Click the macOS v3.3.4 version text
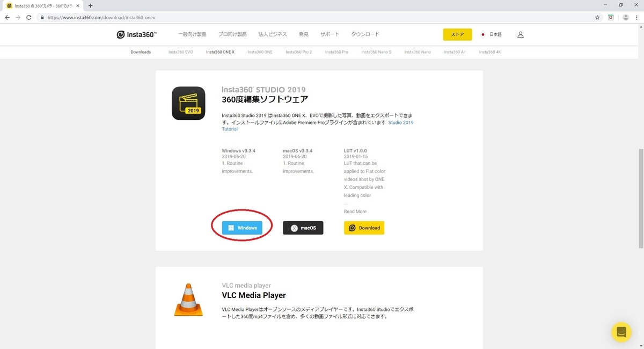 click(297, 151)
